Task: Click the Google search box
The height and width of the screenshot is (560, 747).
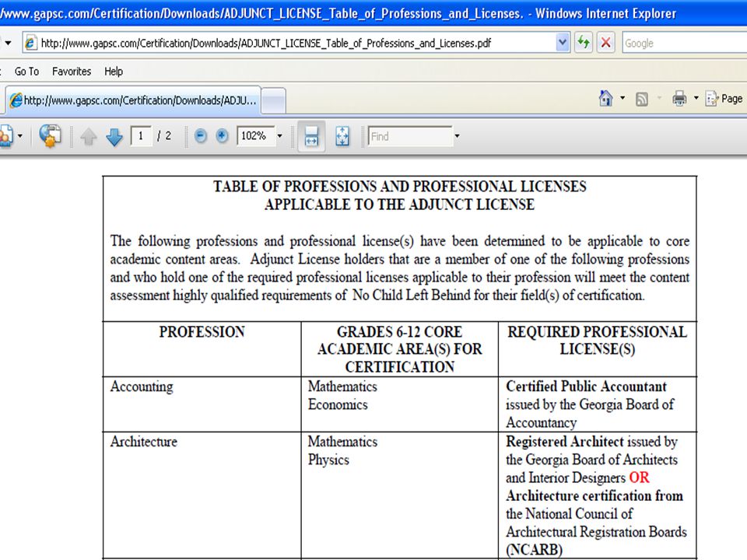Action: [x=684, y=44]
